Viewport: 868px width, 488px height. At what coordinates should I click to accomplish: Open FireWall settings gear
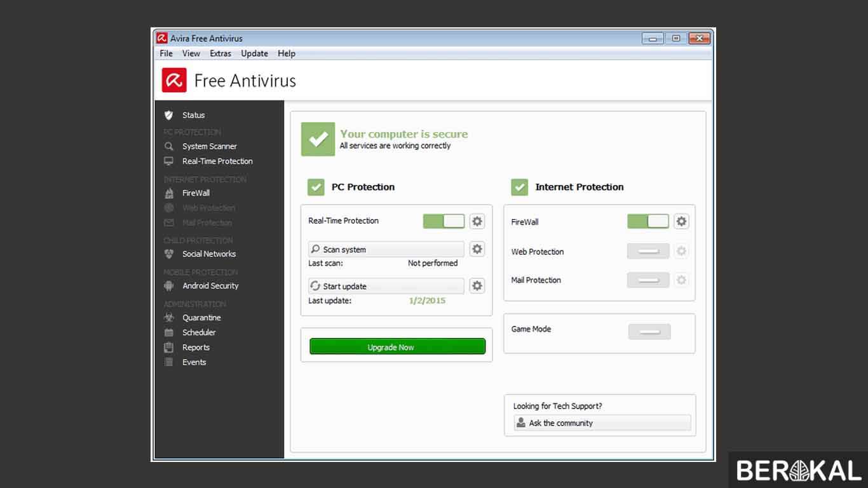pos(681,221)
